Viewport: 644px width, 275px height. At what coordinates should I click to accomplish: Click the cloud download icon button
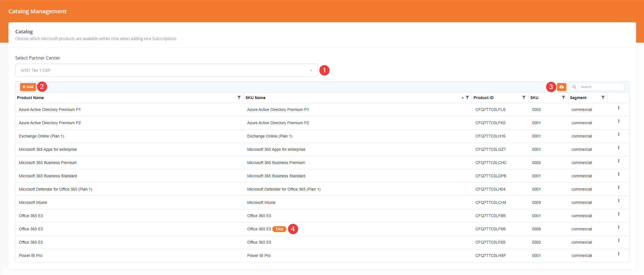(x=561, y=87)
